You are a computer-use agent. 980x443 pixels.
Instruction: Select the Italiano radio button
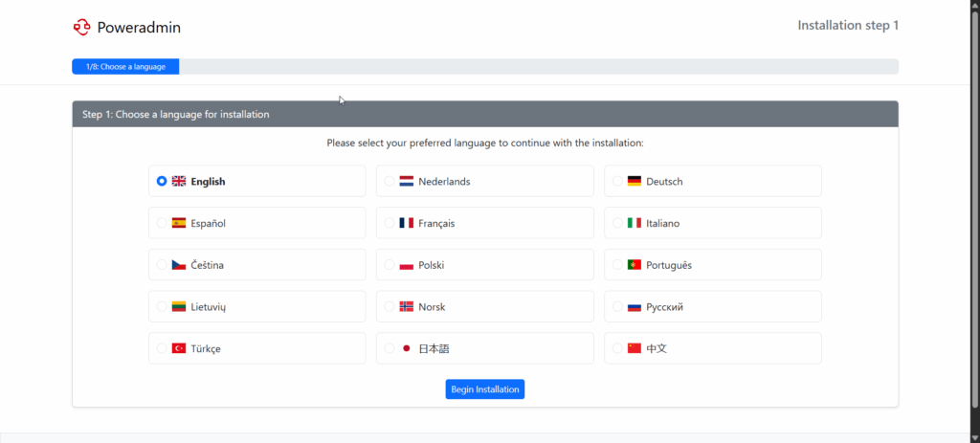point(617,223)
